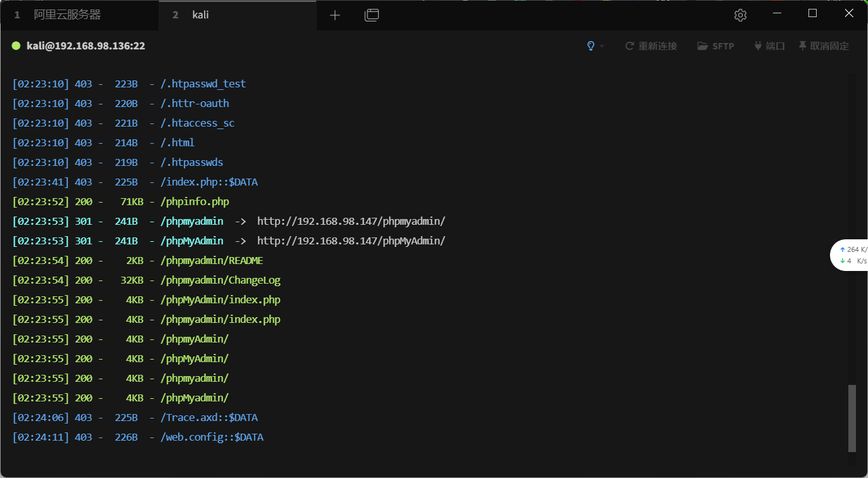Screen dimensions: 868x478
Task: Minimize the terminal window
Action: click(777, 13)
